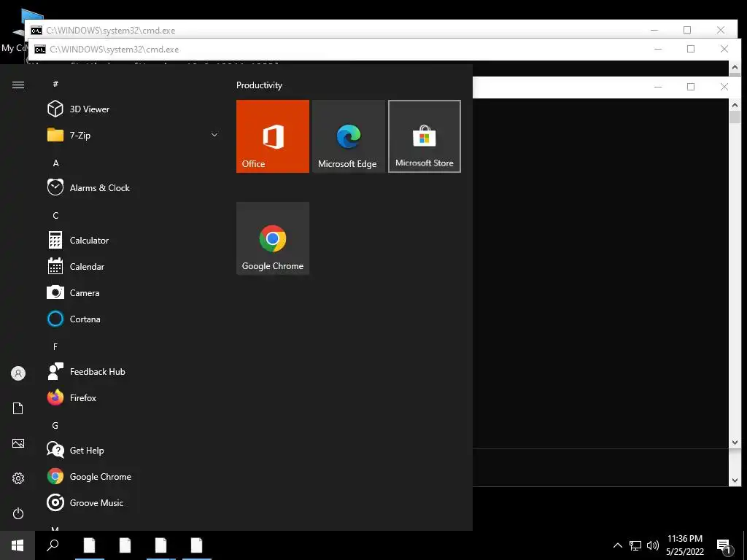Viewport: 747px width, 560px height.
Task: Click the letter C group header
Action: (55, 215)
